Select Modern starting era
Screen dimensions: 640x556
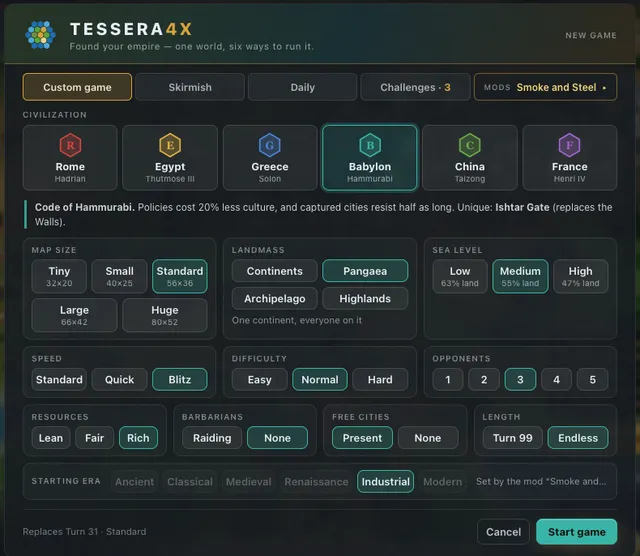[x=442, y=482]
